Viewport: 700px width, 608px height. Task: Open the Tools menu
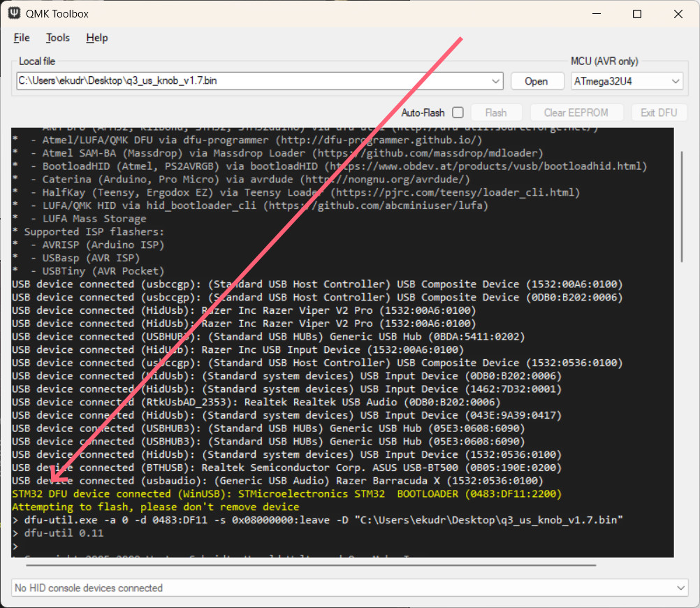58,38
